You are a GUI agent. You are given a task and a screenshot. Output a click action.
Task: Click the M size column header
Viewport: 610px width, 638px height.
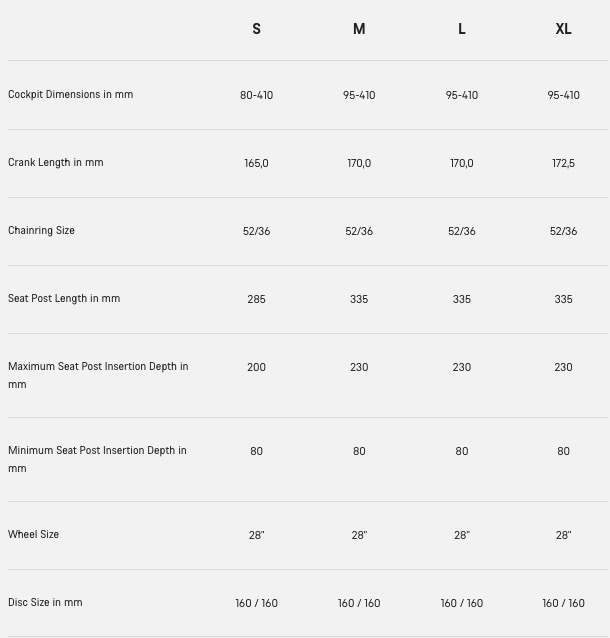pyautogui.click(x=359, y=29)
